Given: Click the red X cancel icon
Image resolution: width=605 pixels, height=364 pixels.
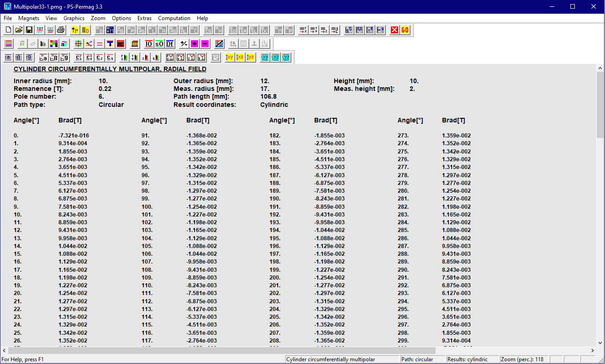Looking at the screenshot, I should (395, 30).
